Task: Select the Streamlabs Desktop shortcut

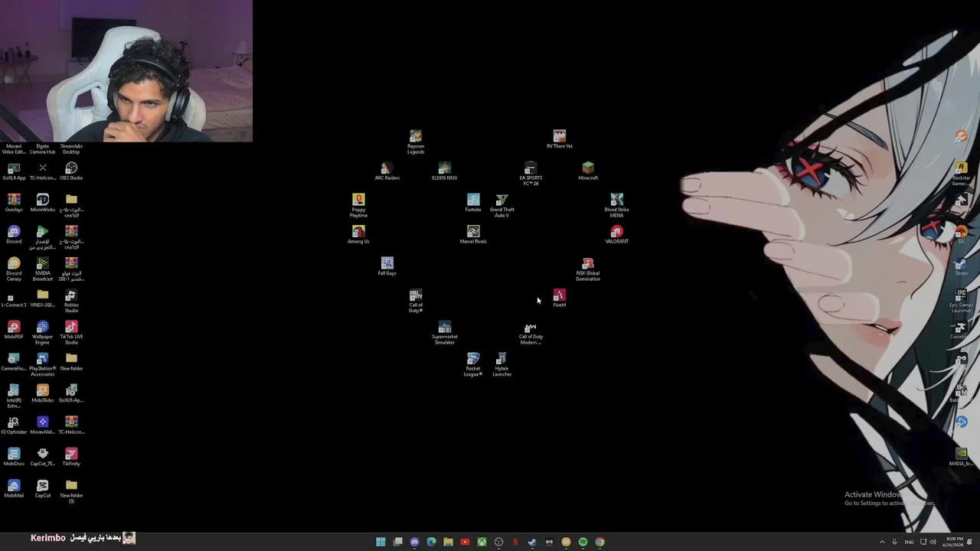Action: pos(71,148)
